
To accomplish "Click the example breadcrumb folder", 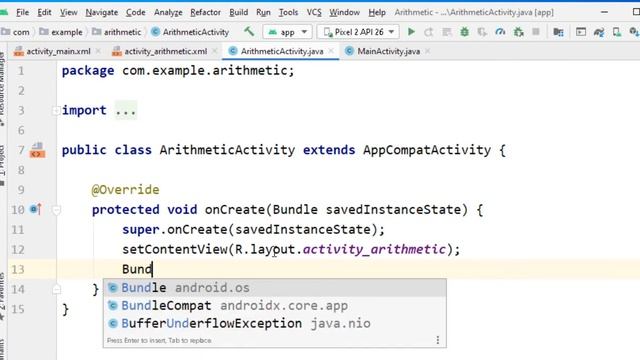I will 61,32.
